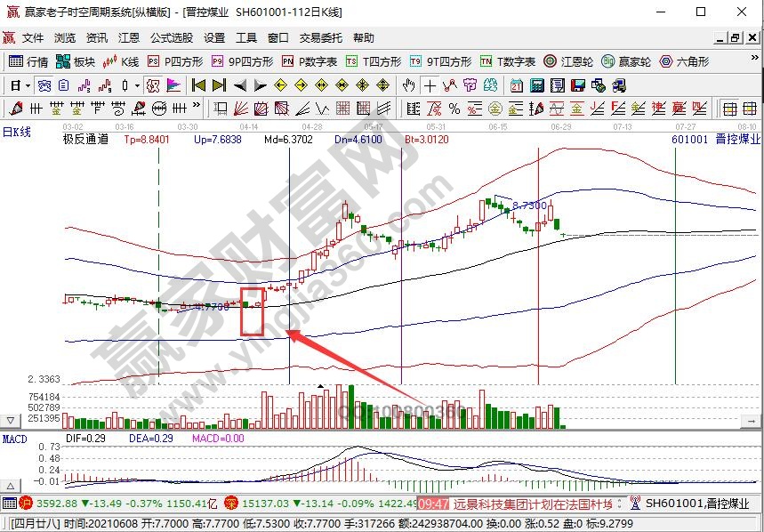The width and height of the screenshot is (764, 532).
Task: Click the calculator icon in toolbar
Action: 537,85
